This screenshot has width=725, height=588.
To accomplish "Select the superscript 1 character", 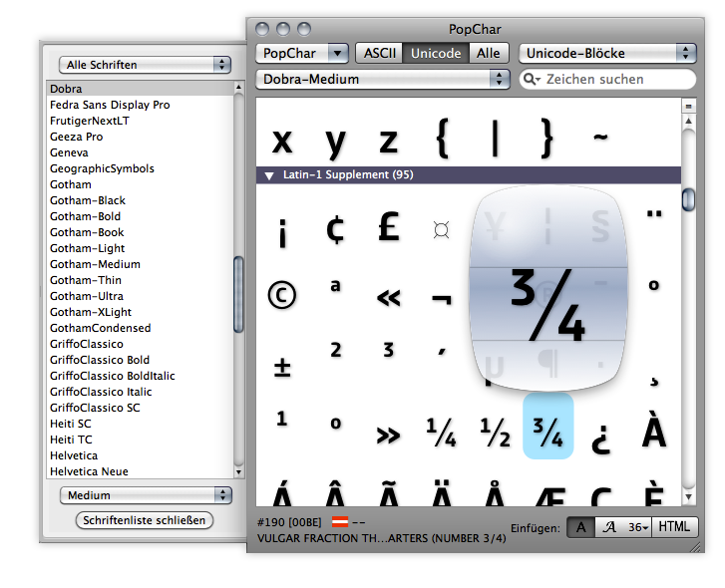I will tap(282, 418).
